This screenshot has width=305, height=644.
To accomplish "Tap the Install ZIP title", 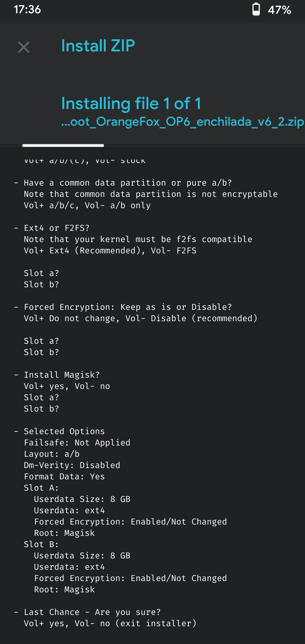I will [98, 46].
